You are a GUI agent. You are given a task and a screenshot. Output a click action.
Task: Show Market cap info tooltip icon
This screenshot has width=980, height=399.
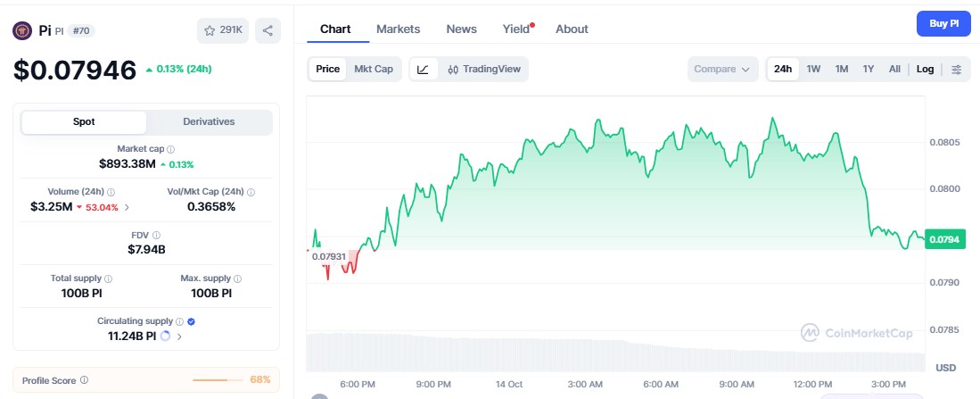coord(170,149)
